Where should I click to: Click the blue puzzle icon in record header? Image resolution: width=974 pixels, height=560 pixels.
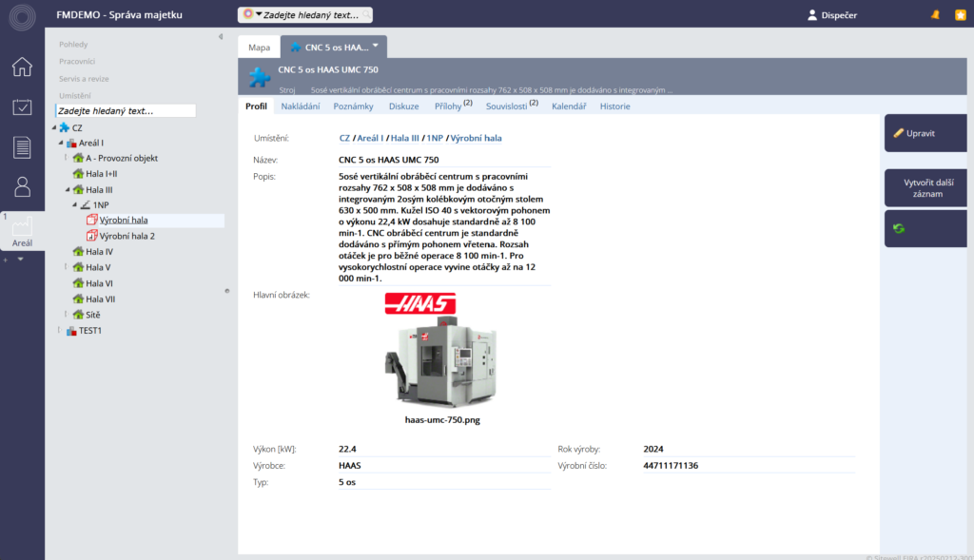(x=259, y=78)
